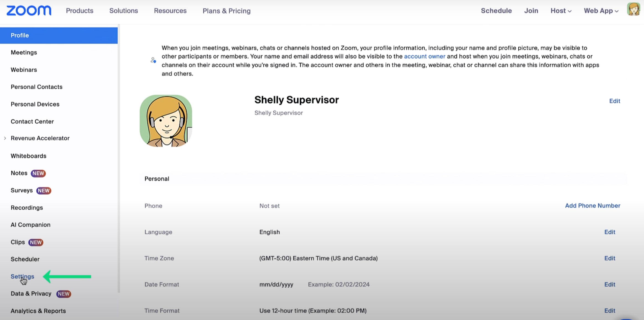Click '(GMT-5:00) Eastern Time' value
This screenshot has width=644, height=320.
click(318, 258)
